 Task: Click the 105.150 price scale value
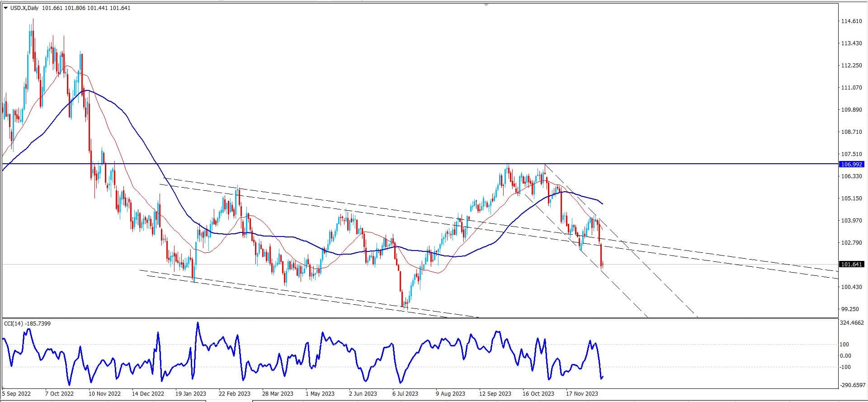(851, 199)
